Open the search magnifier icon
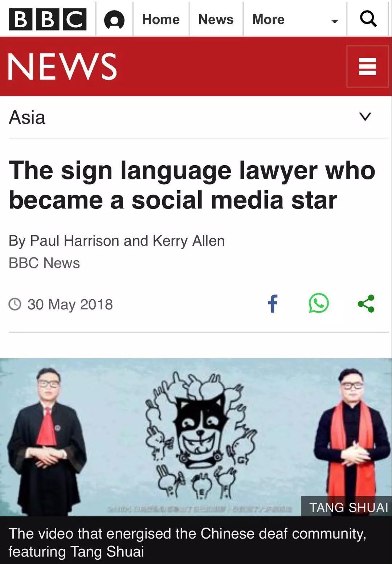This screenshot has height=564, width=392. click(x=368, y=18)
